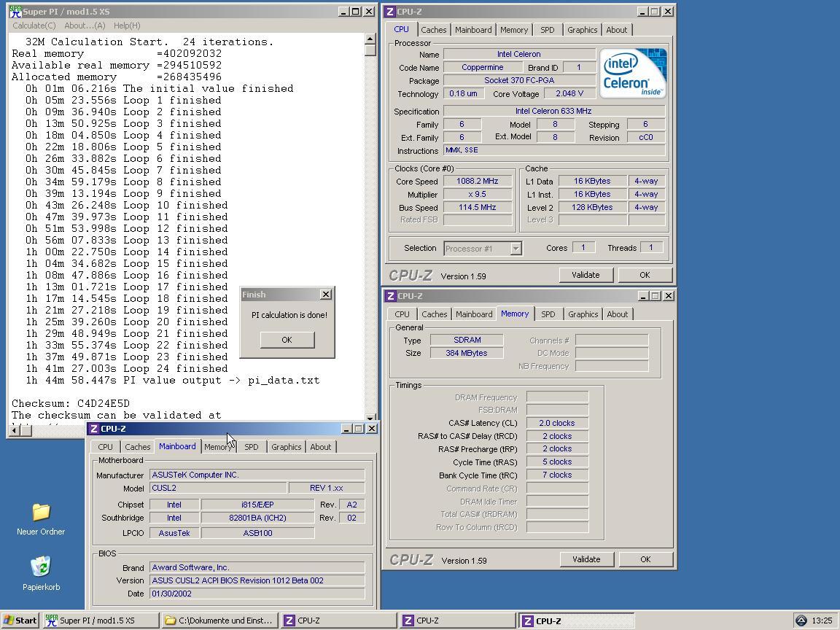Click the Bank Cycle Time value 7 clocks
Screen dimensions: 840x630
click(557, 475)
